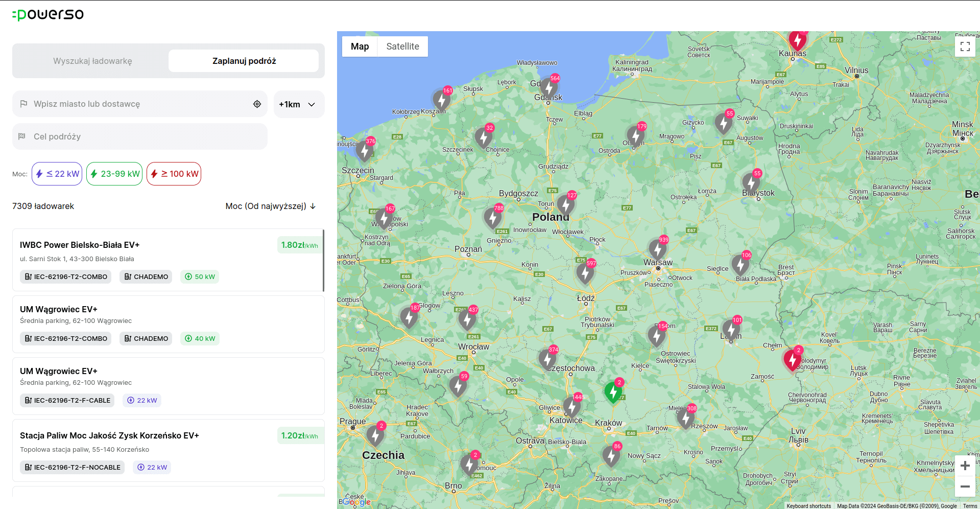Screen dimensions: 980x509
Task: Click IEC-62196-T2-COMBO tag in IWBC card
Action: pyautogui.click(x=66, y=276)
